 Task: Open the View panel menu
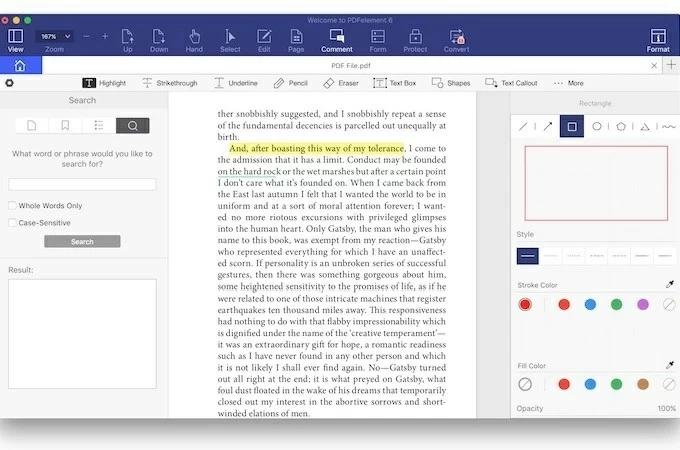click(15, 40)
